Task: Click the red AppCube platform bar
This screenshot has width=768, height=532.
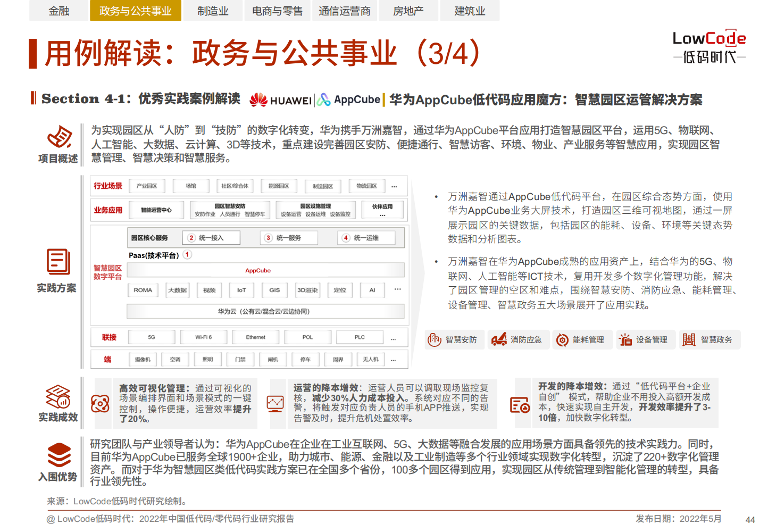Action: pos(266,270)
